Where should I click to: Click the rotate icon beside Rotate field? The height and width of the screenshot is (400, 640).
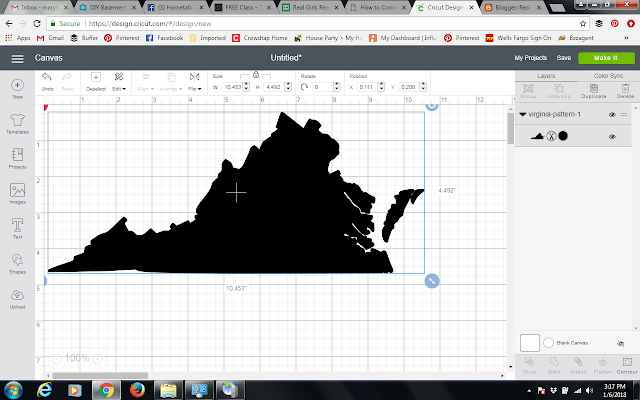pyautogui.click(x=304, y=87)
